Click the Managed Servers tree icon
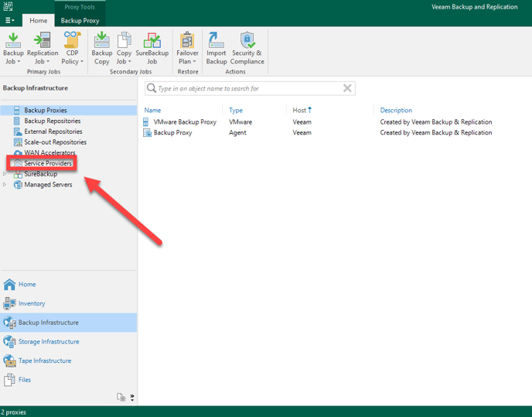 pos(18,184)
